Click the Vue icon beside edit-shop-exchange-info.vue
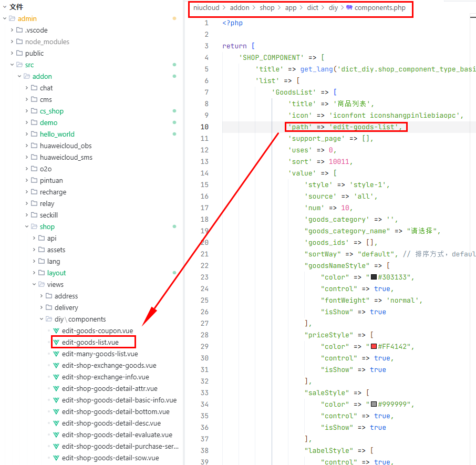The height and width of the screenshot is (465, 476). tap(57, 377)
